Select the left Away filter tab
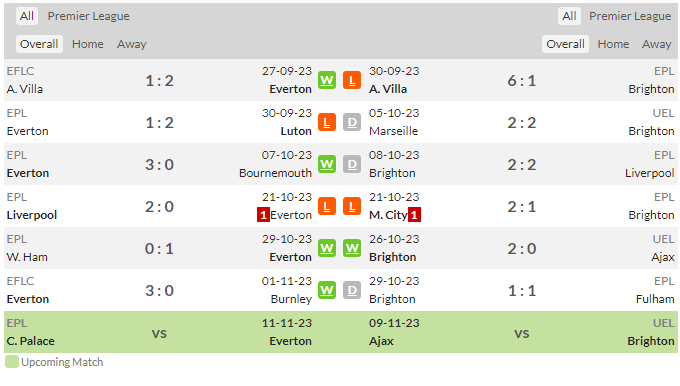Image resolution: width=680 pixels, height=386 pixels. (131, 44)
